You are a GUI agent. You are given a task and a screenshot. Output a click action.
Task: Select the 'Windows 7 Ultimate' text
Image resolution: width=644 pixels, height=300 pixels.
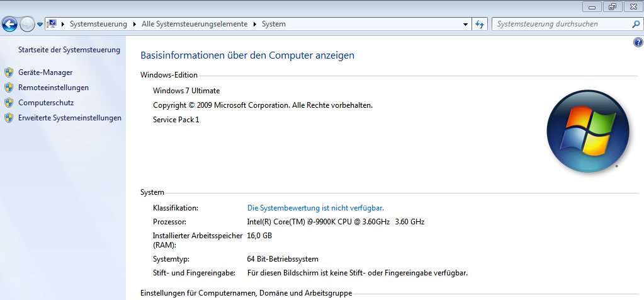pos(186,91)
